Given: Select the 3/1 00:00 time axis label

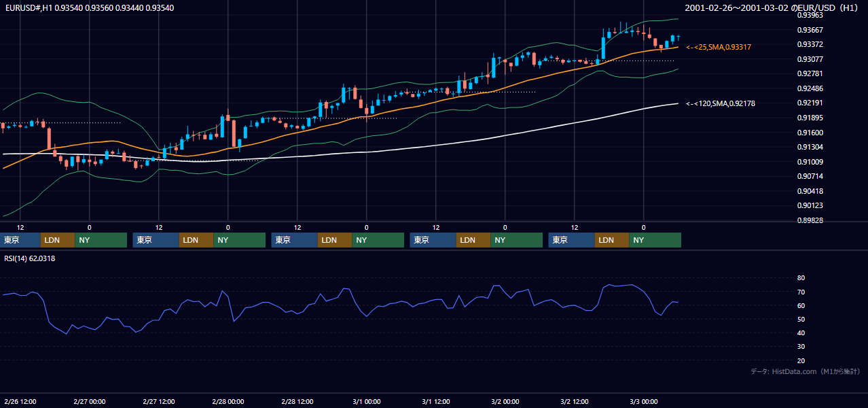Looking at the screenshot, I should point(366,401).
